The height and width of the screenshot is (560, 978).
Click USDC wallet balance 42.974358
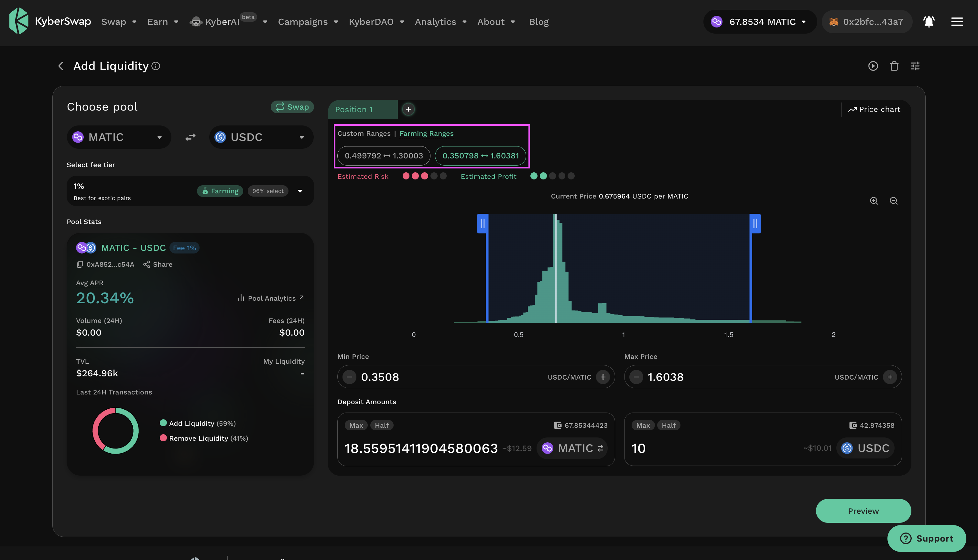tap(872, 425)
